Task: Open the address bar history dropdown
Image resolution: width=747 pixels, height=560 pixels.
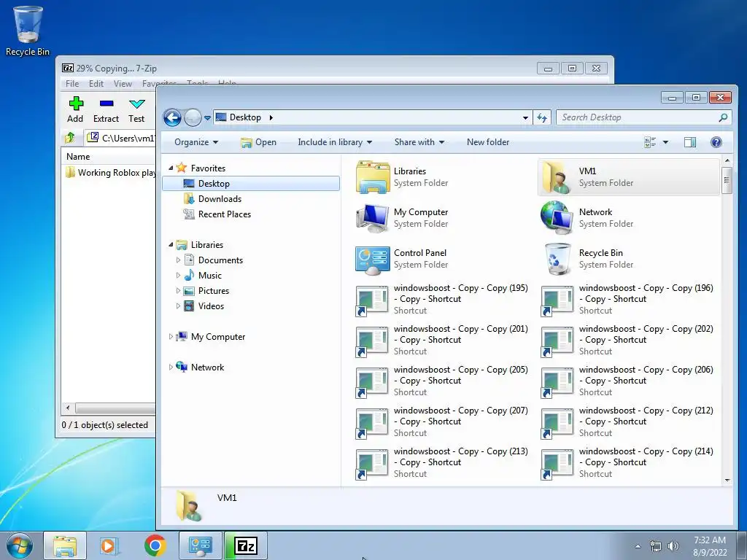Action: (525, 117)
